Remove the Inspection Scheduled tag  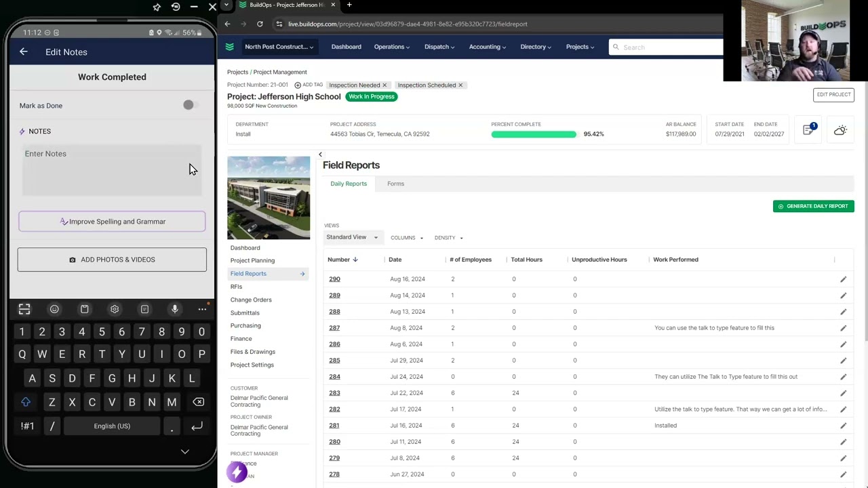pyautogui.click(x=460, y=85)
